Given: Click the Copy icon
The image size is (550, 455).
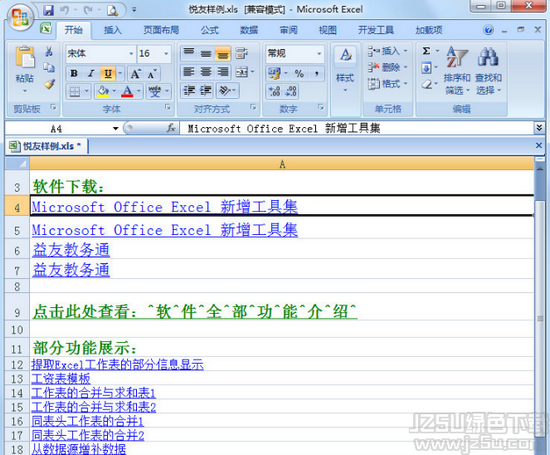Looking at the screenshot, I should [49, 67].
